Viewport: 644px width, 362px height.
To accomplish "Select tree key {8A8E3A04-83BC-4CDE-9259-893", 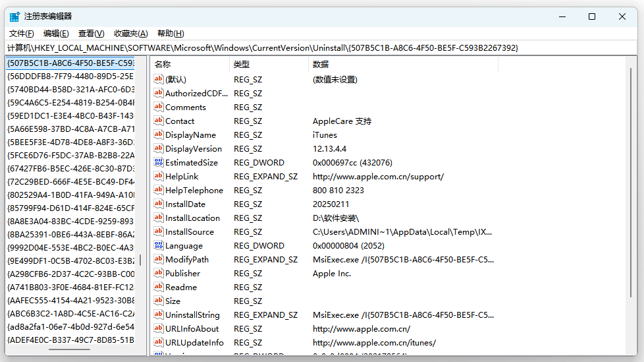I will (70, 222).
